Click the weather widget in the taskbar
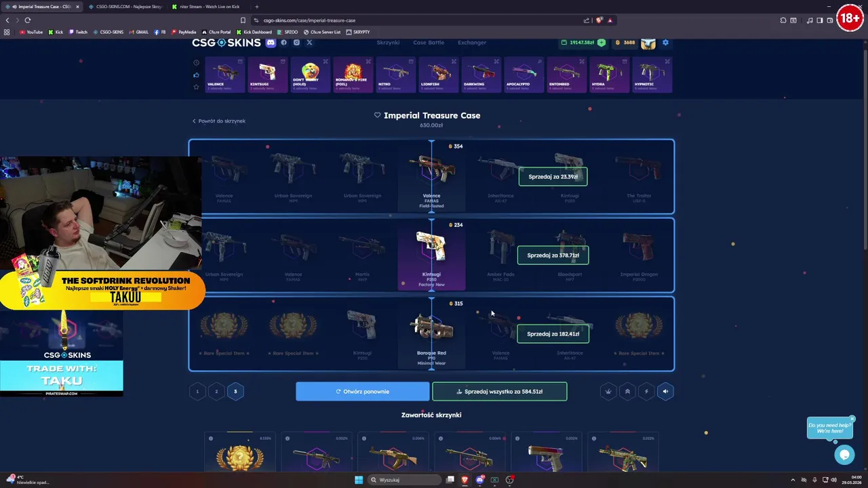868x488 pixels. point(27,480)
